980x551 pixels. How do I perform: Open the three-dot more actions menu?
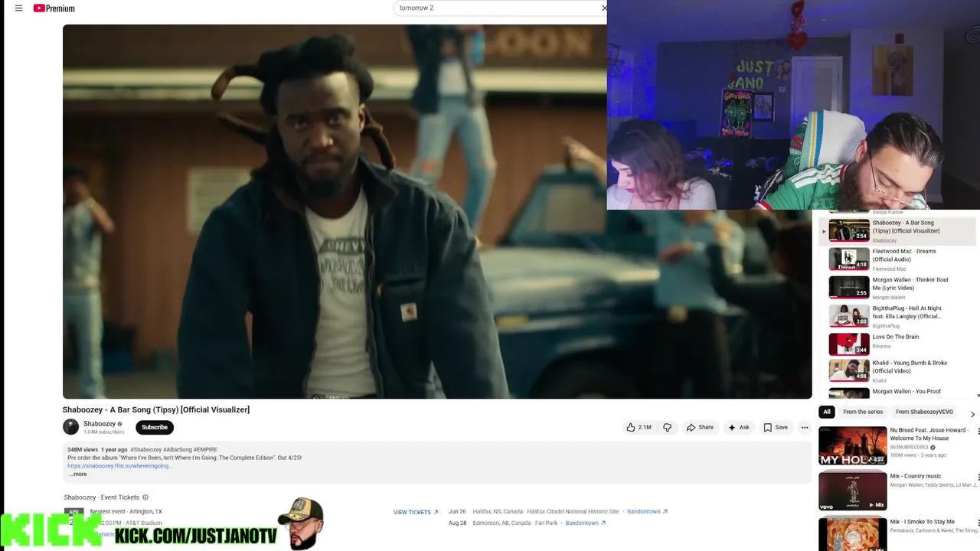point(804,427)
